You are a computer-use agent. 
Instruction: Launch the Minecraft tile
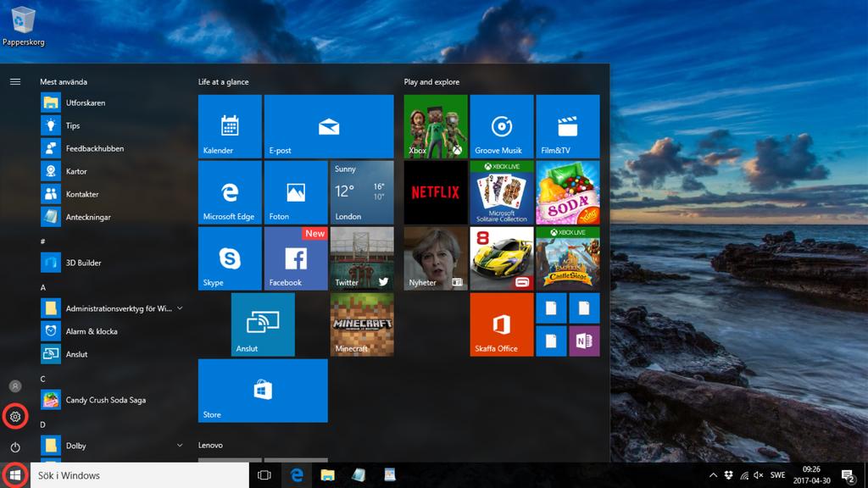[362, 324]
